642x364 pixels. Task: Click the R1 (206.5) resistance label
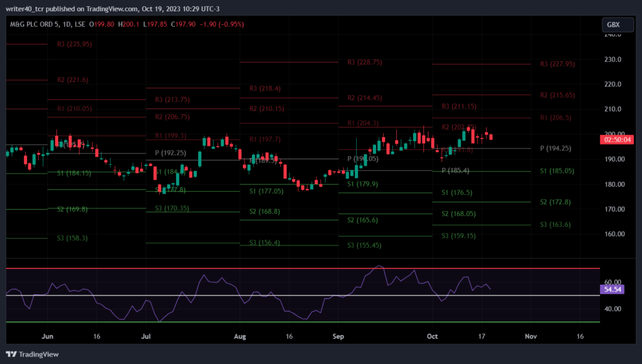pyautogui.click(x=555, y=118)
